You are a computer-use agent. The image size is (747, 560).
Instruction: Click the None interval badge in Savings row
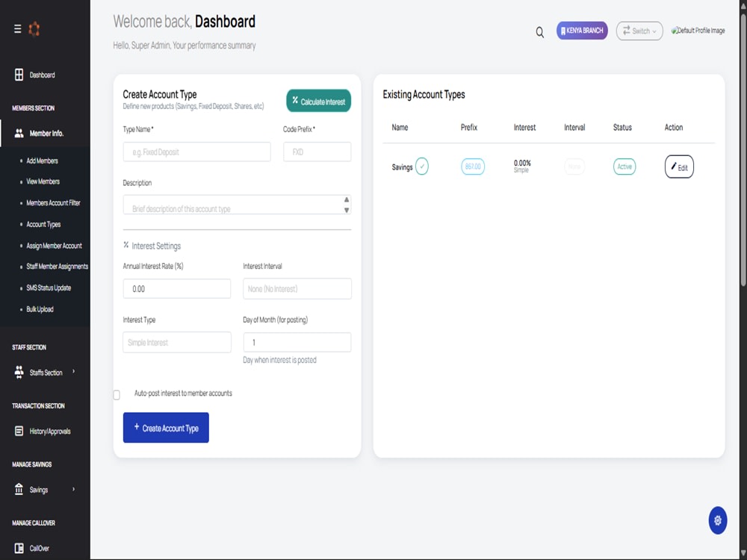click(x=574, y=167)
